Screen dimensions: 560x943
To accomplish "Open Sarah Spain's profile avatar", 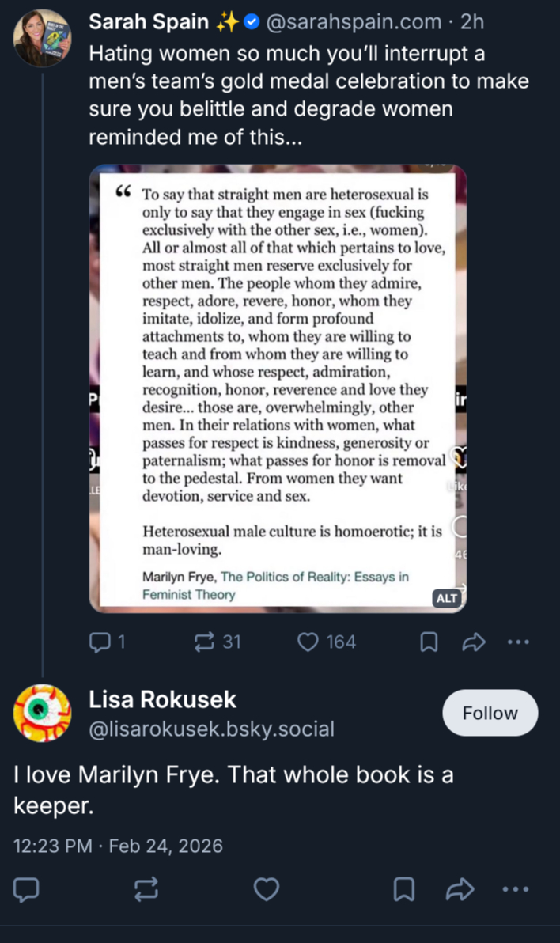I will (43, 38).
